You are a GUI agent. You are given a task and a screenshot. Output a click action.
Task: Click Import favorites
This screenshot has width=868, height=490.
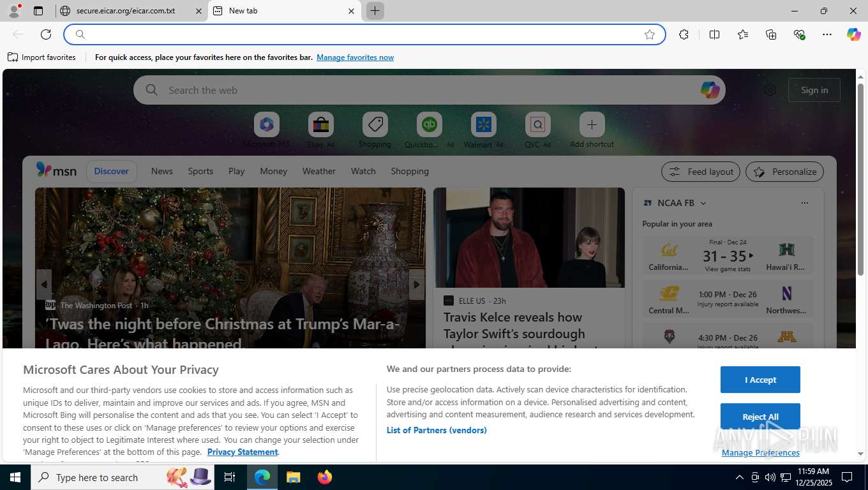point(41,57)
